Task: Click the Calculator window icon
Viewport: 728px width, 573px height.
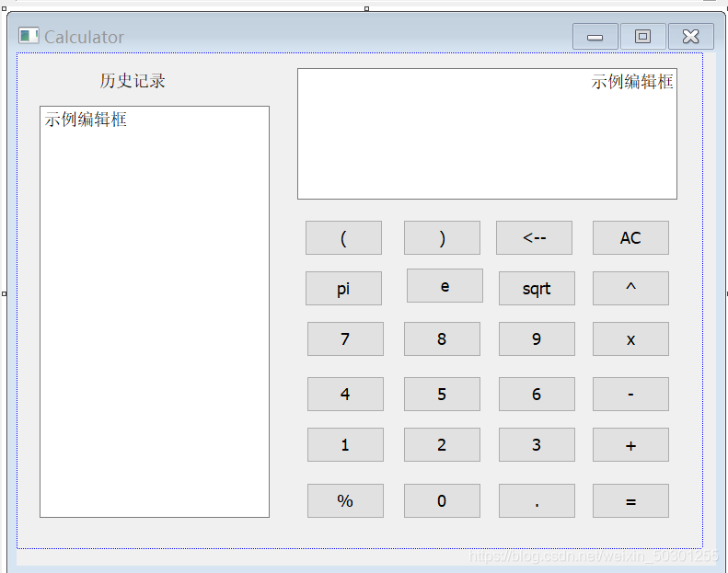Action: pyautogui.click(x=29, y=36)
